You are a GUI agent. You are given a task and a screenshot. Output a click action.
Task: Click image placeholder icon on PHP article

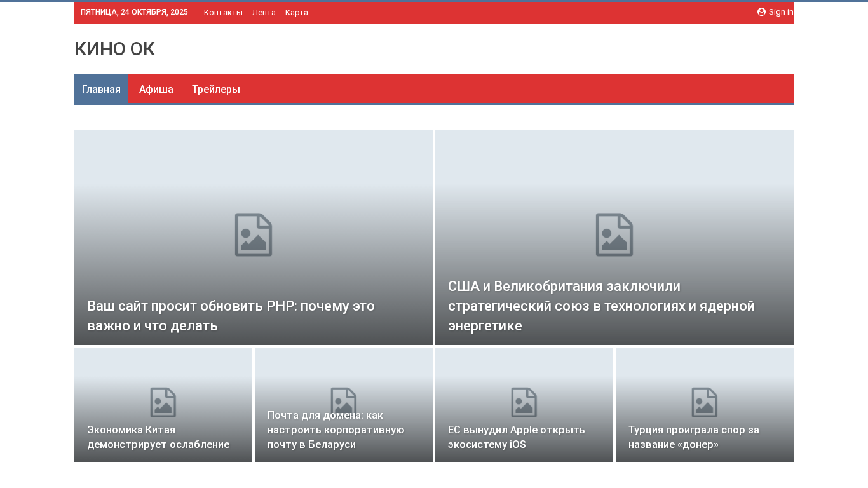click(254, 235)
